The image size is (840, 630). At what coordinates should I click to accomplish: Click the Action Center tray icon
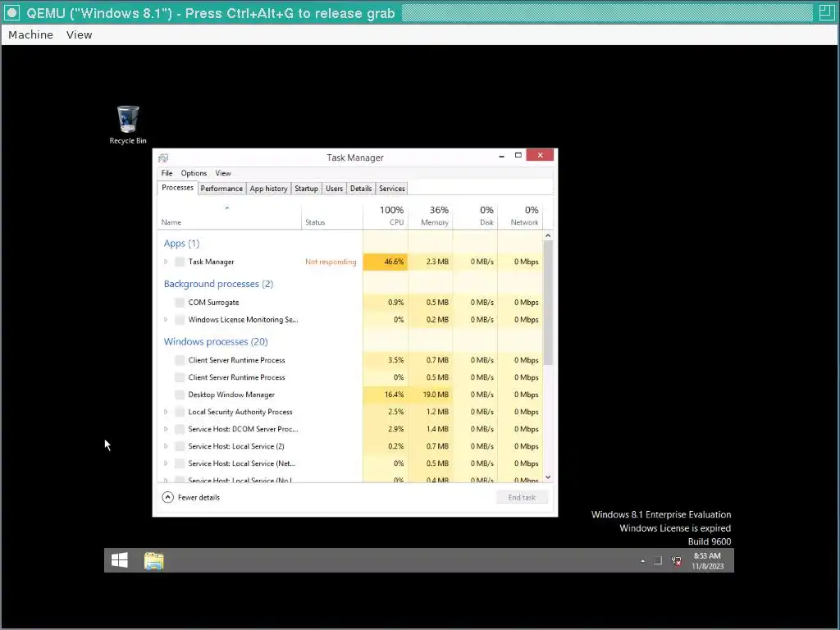[658, 560]
